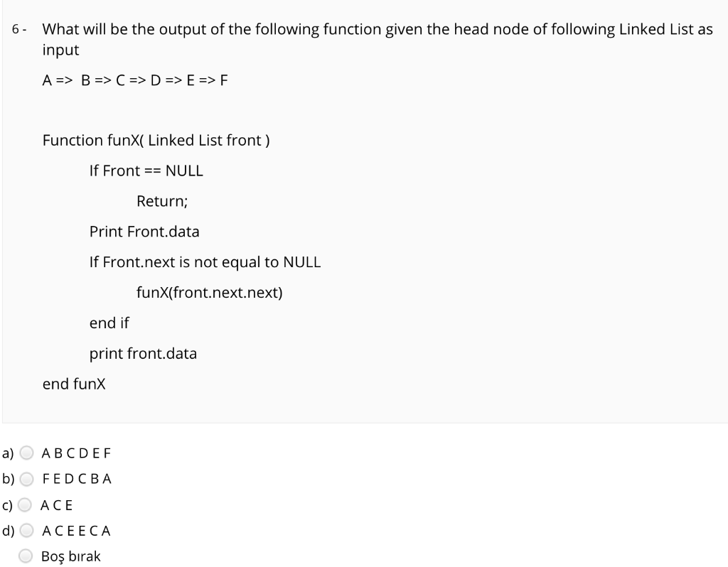Click the linked list diagram text
Image resolution: width=728 pixels, height=567 pixels.
[134, 80]
